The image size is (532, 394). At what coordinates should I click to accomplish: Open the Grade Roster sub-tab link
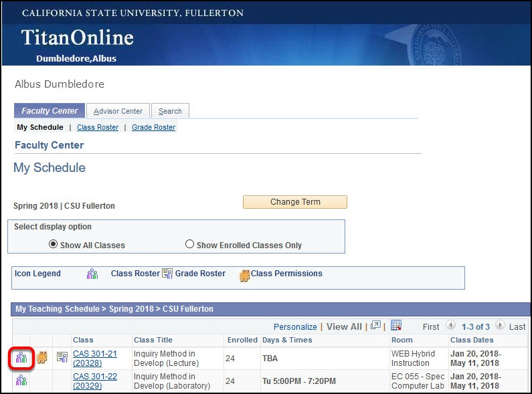pyautogui.click(x=154, y=127)
